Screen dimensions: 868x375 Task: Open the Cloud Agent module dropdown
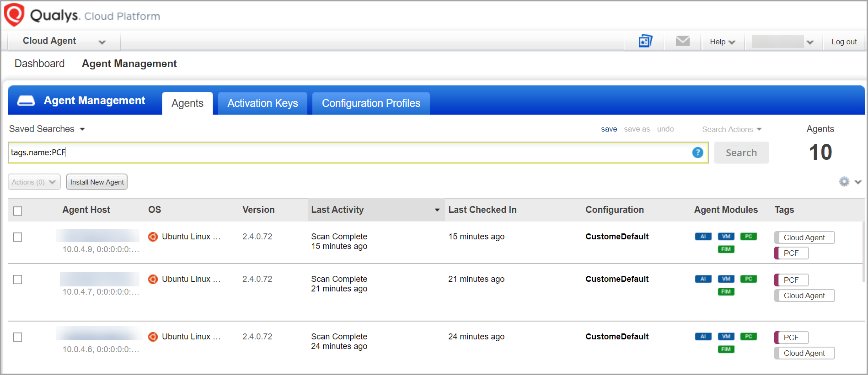(64, 41)
